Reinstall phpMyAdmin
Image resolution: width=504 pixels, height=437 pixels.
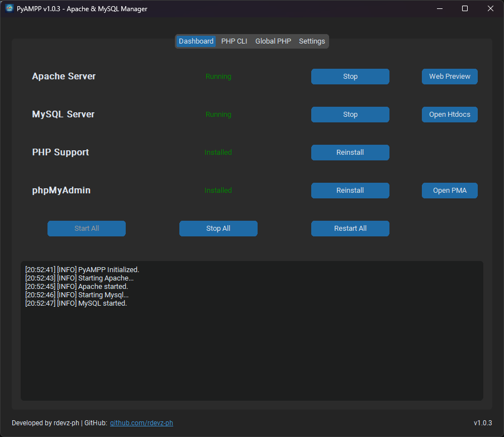[350, 190]
